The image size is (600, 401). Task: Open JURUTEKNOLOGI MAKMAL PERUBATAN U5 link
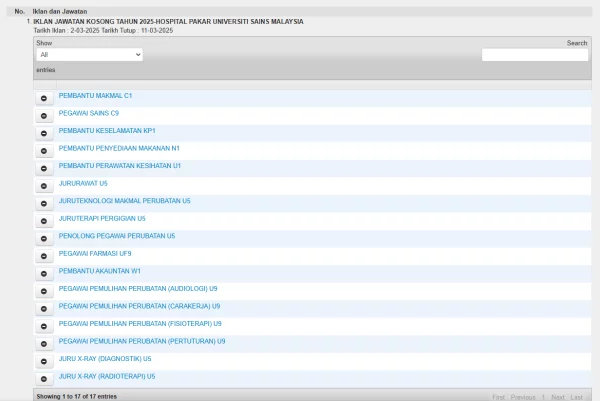point(124,200)
